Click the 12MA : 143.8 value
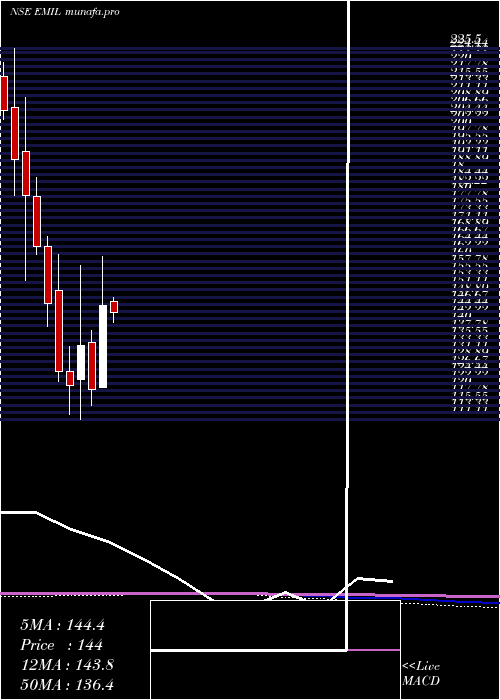Screen dimensions: 500x700 click(67, 665)
